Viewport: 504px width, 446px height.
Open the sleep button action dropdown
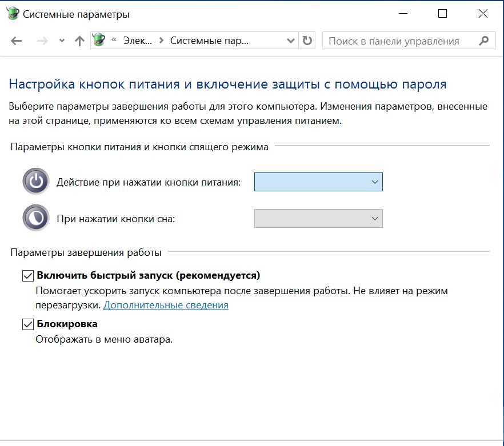tap(318, 218)
